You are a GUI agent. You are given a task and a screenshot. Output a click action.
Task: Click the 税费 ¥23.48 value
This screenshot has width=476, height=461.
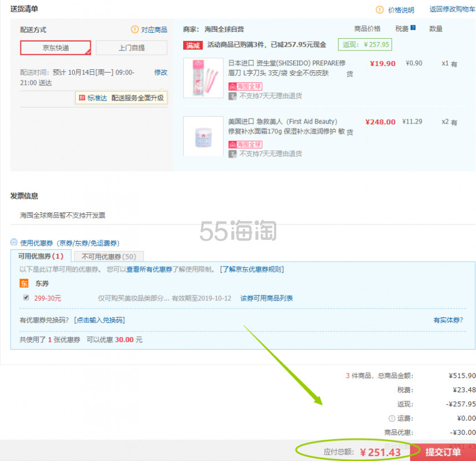click(464, 390)
